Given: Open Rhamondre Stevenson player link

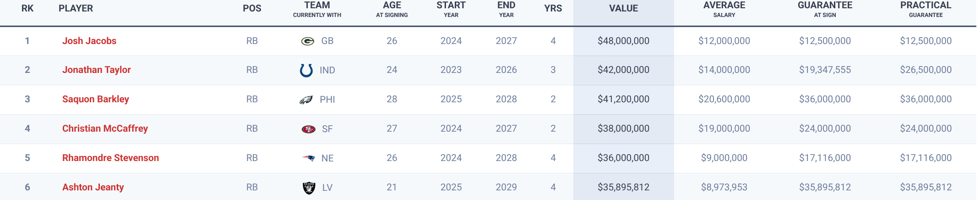Looking at the screenshot, I should 110,158.
